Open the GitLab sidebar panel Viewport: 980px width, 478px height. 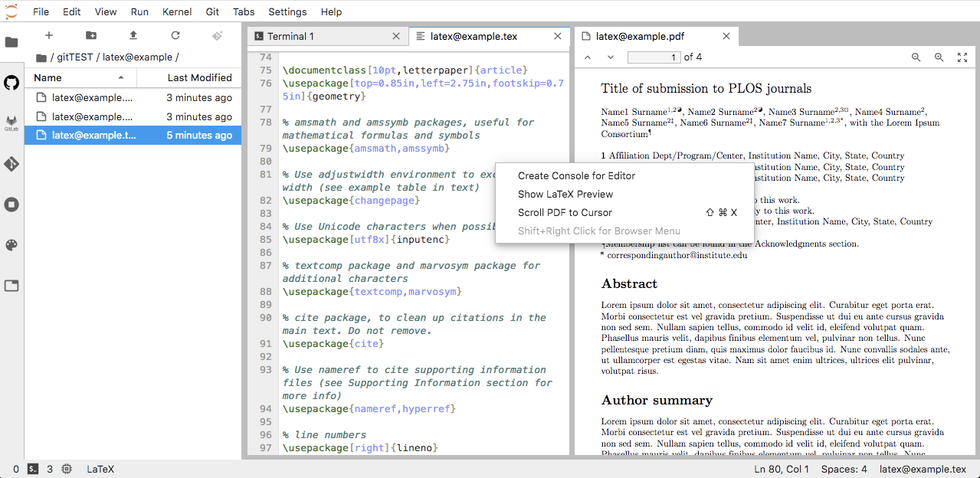(11, 123)
